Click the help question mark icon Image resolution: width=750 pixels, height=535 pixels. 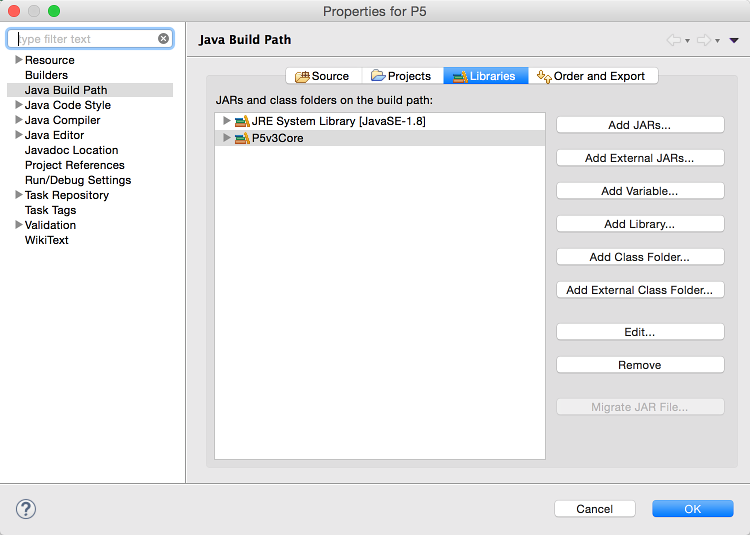[x=26, y=509]
